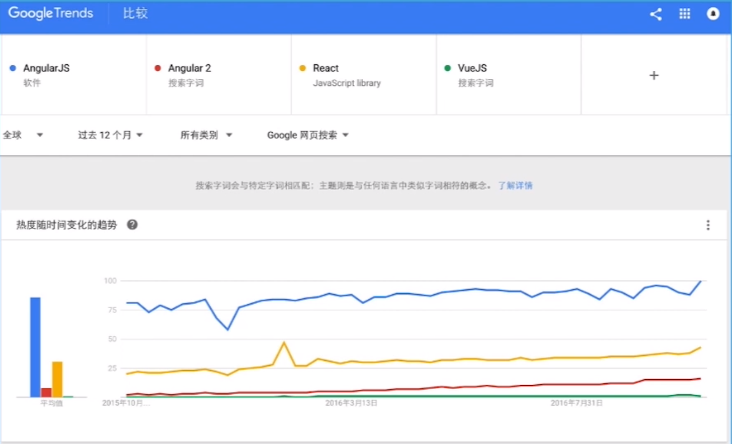Click the green dot beside VueJS
Screen dimensions: 732x444
pyautogui.click(x=448, y=68)
